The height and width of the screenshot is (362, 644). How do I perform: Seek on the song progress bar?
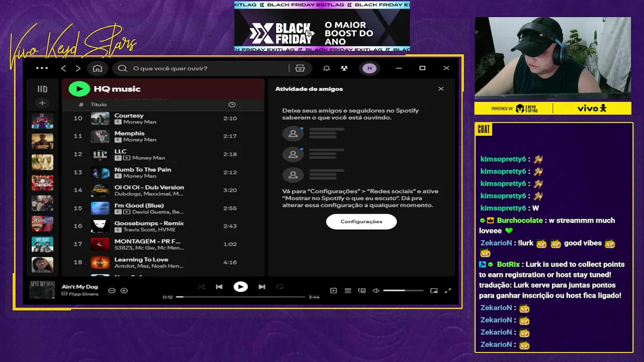point(240,297)
